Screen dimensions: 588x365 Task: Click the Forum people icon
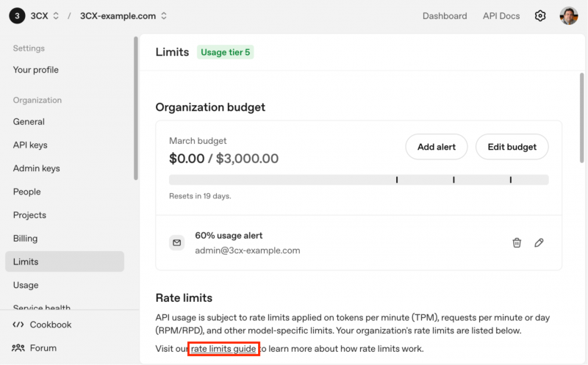18,348
